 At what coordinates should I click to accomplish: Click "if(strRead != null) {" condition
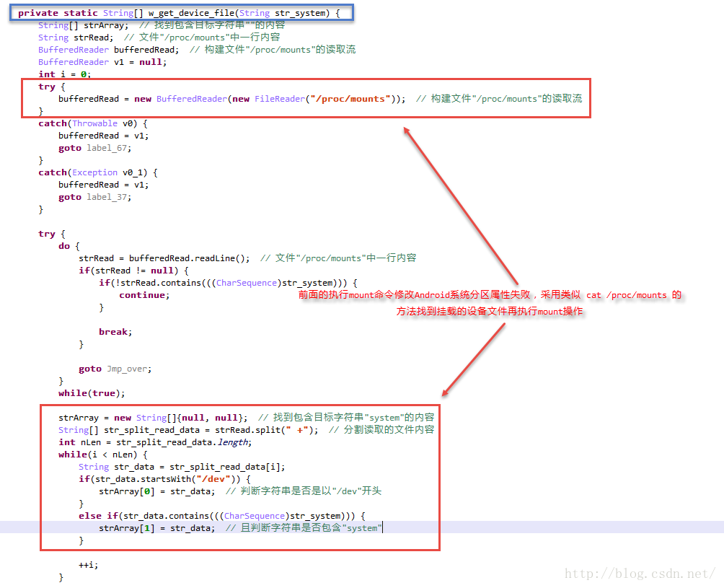point(133,271)
